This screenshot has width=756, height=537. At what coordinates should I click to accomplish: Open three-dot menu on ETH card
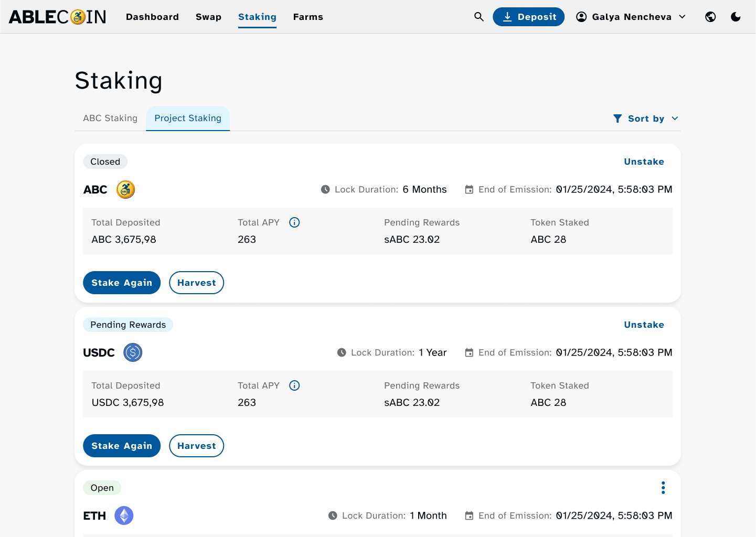tap(663, 488)
